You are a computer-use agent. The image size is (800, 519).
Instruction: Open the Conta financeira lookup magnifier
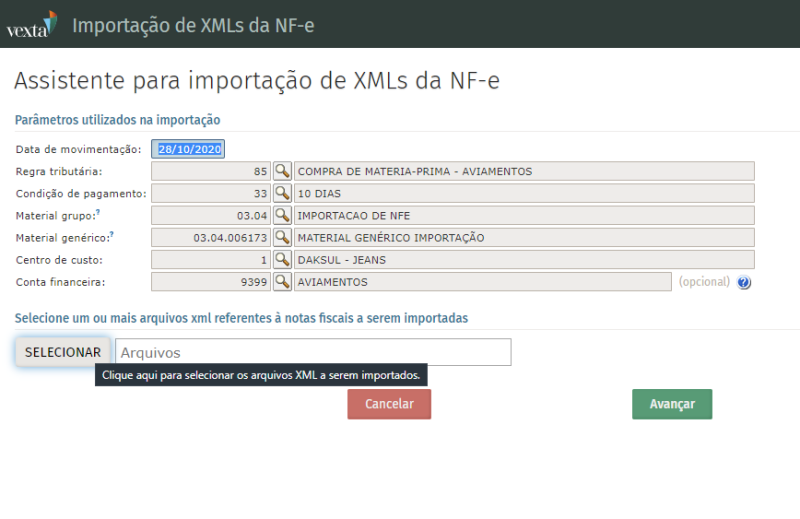click(282, 282)
